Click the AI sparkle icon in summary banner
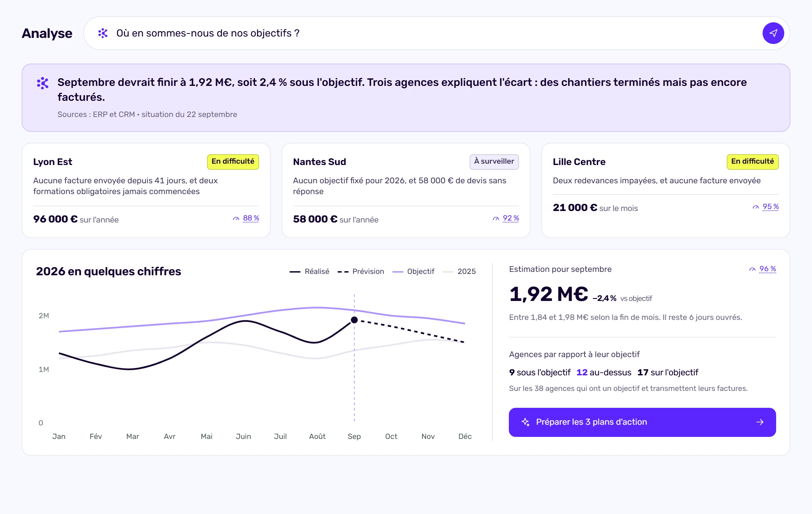The image size is (812, 514). point(43,83)
